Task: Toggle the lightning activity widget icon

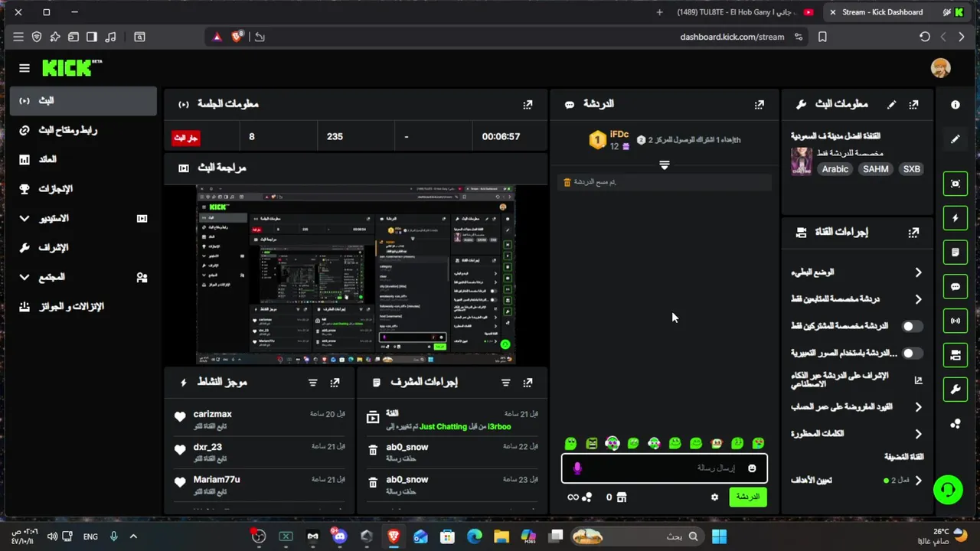Action: 955,218
